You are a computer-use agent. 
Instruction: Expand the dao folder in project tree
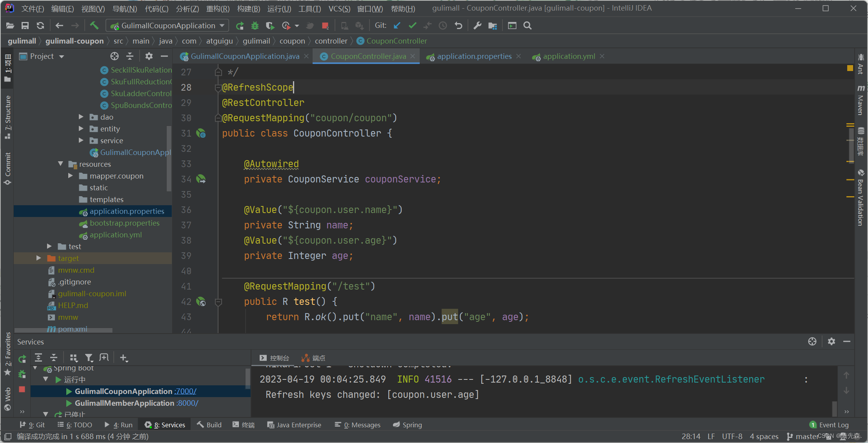81,117
